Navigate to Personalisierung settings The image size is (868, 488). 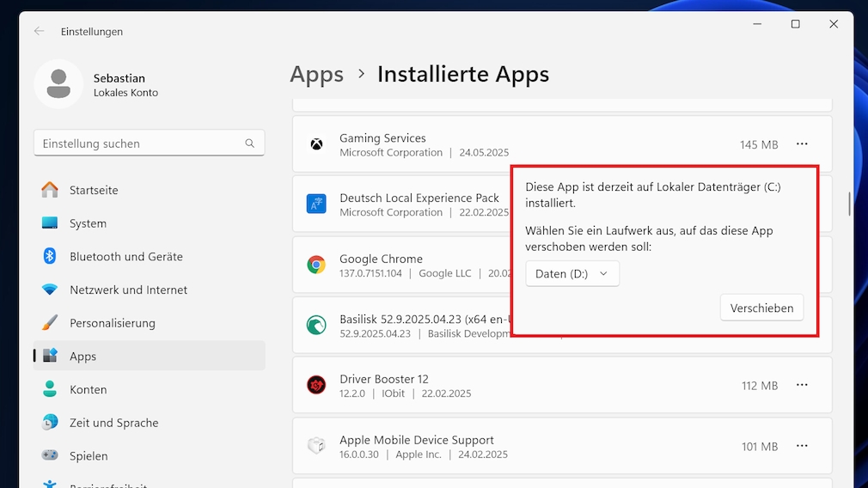tap(113, 323)
